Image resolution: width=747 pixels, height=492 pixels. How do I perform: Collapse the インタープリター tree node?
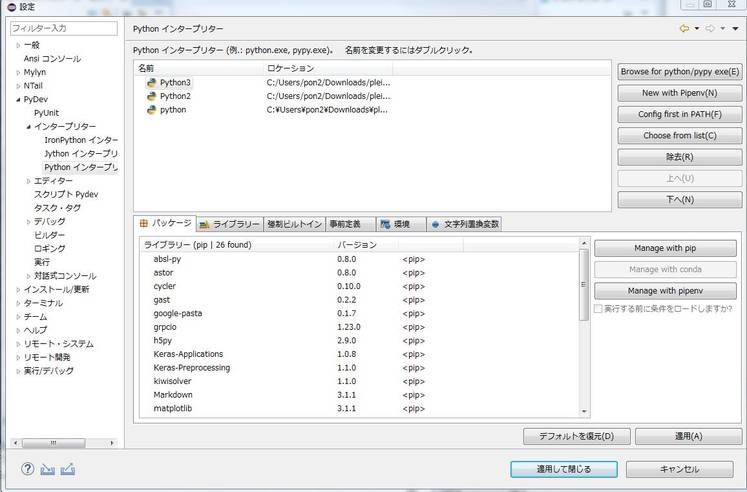click(x=29, y=127)
